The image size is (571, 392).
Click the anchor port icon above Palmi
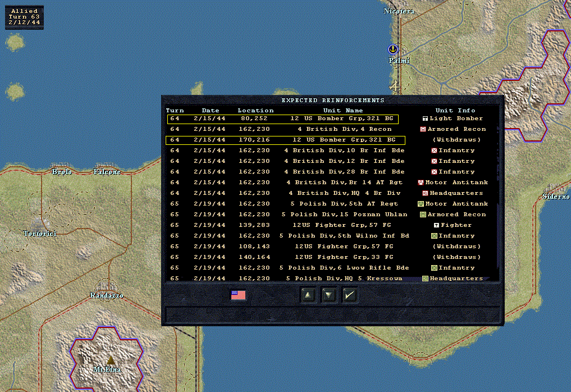pyautogui.click(x=392, y=49)
